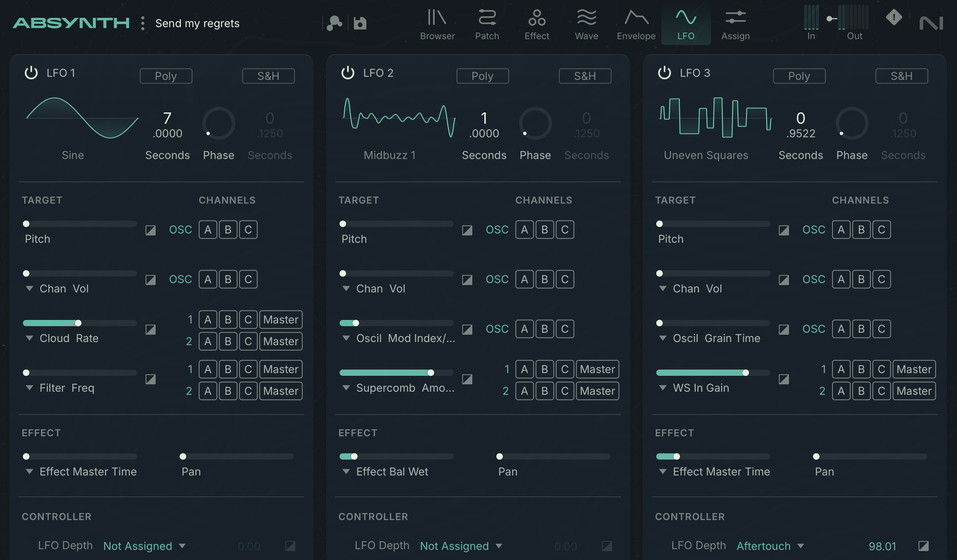Viewport: 957px width, 560px height.
Task: Click the WS In Gain slider in LFO 3
Action: (713, 373)
